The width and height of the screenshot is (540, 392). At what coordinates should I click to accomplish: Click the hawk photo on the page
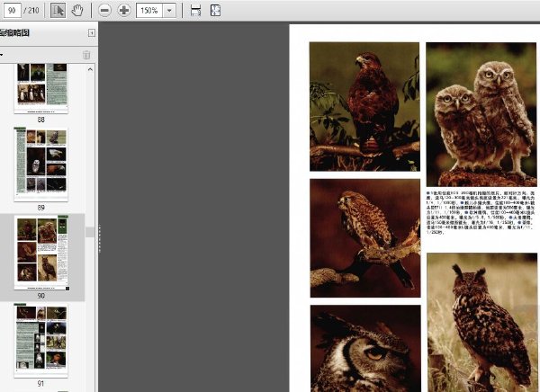(364, 107)
